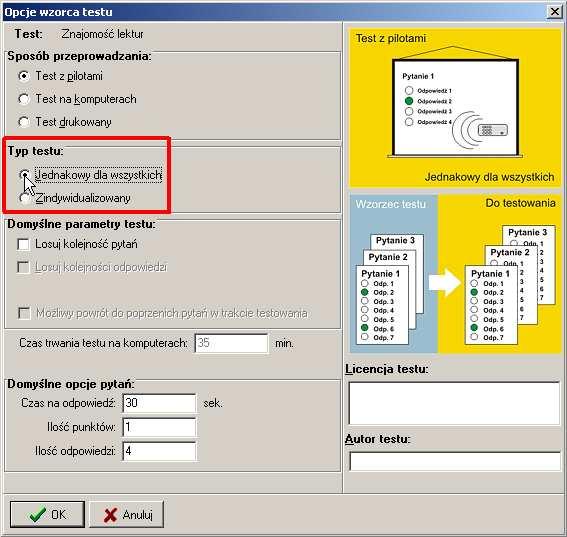Click the 'Domyślne opcje pytań:' heading
Image resolution: width=567 pixels, height=537 pixels.
pos(71,384)
